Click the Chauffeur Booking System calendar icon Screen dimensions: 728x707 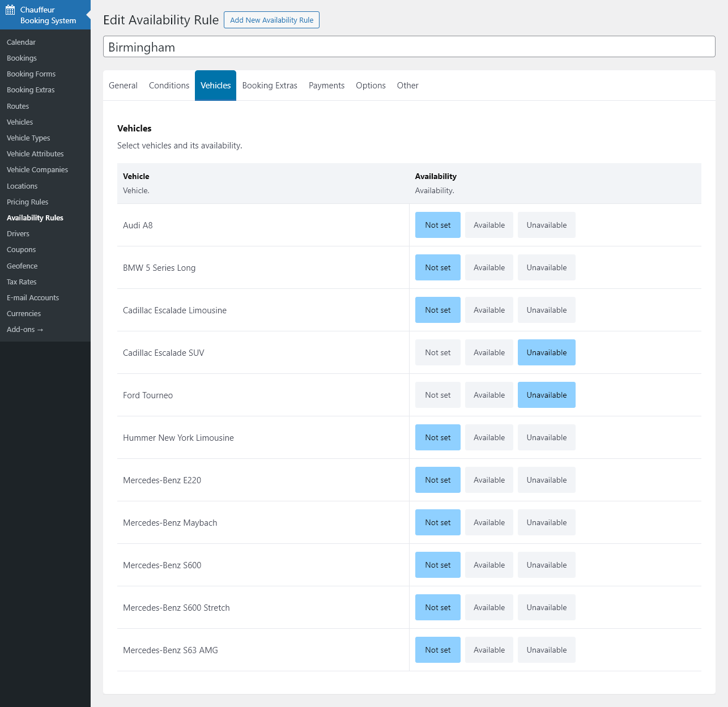[x=10, y=10]
